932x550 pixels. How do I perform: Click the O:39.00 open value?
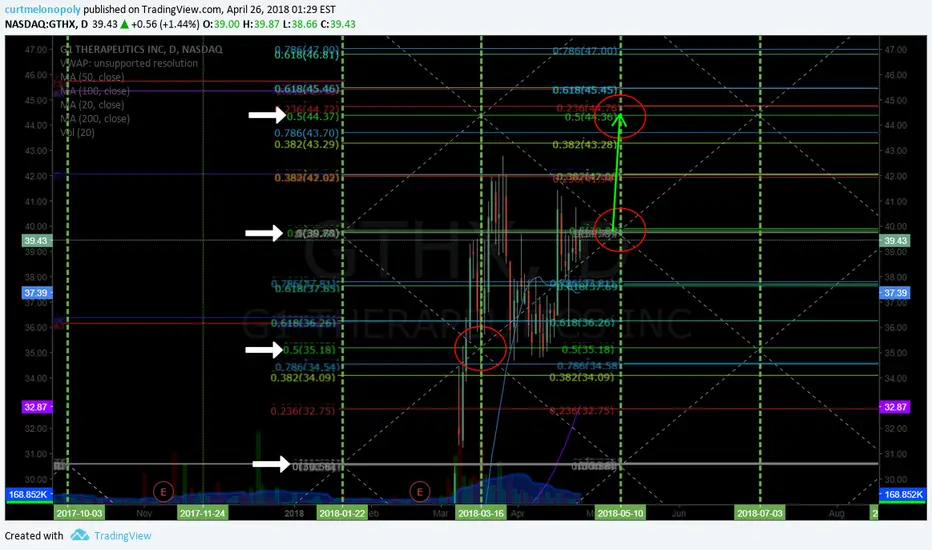pos(221,24)
